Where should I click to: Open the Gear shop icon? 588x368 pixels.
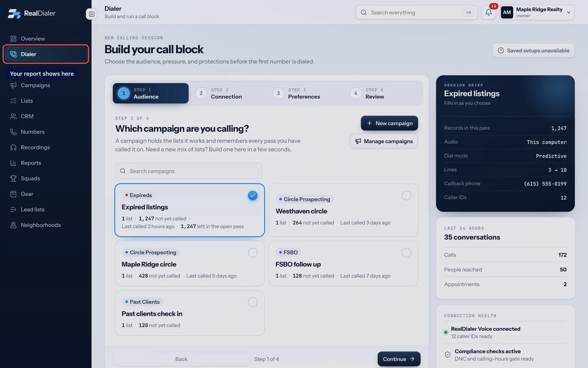[13, 194]
